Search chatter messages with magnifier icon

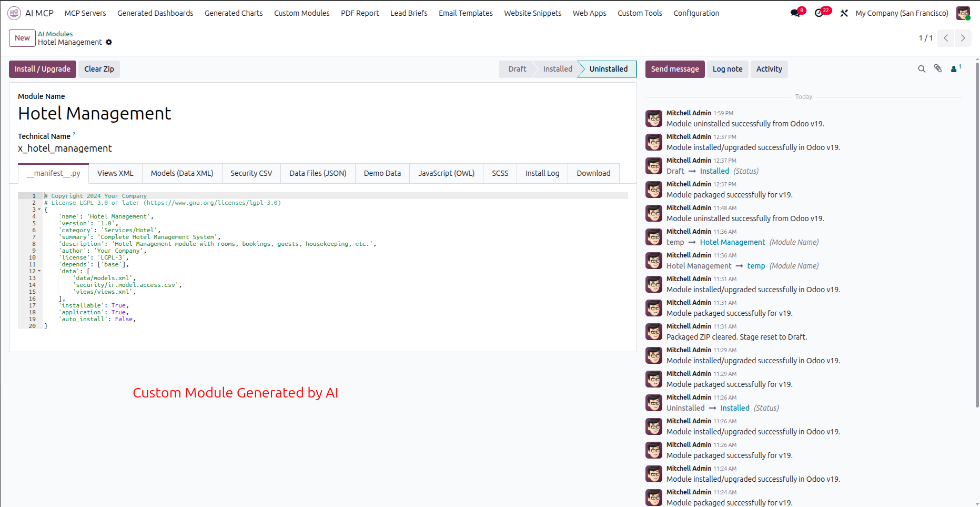[922, 69]
